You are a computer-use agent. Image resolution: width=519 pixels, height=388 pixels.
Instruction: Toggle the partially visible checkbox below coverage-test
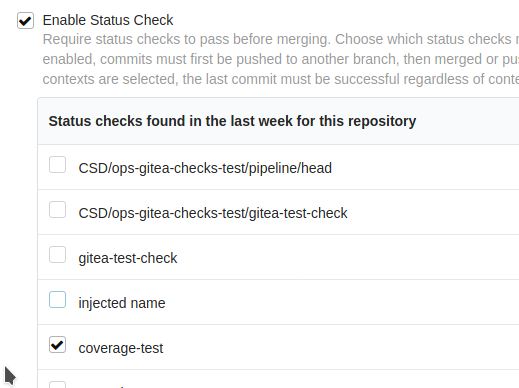coord(57,385)
